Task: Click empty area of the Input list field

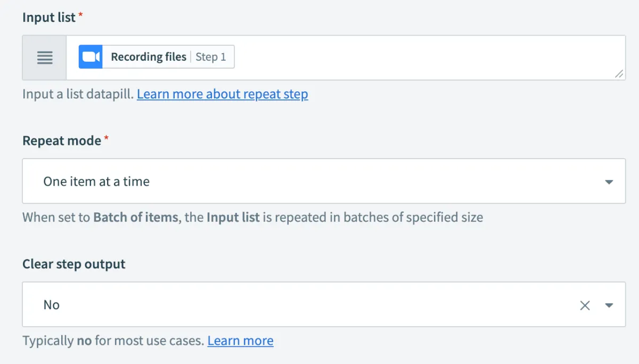Action: tap(426, 57)
